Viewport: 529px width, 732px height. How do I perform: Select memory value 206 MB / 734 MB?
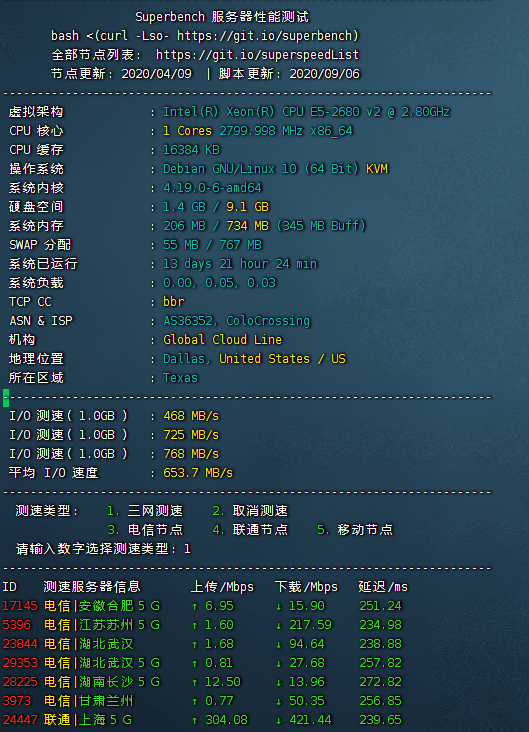pyautogui.click(x=216, y=226)
